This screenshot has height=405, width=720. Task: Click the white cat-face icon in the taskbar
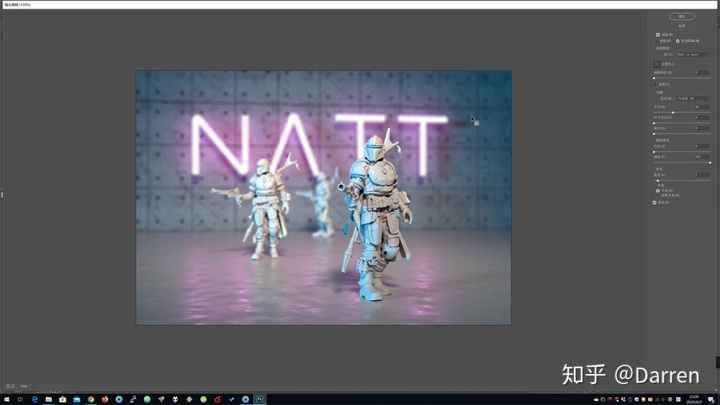click(175, 399)
